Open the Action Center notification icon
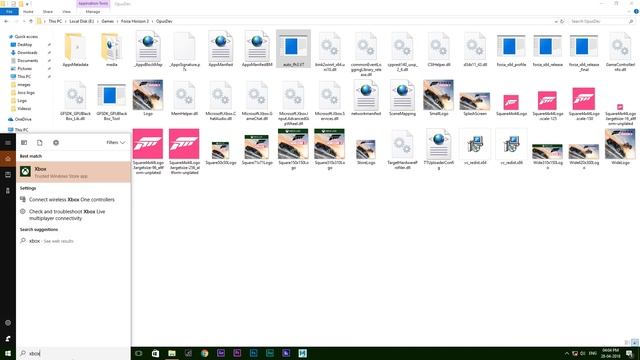Image resolution: width=640 pixels, height=360 pixels. pos(630,353)
